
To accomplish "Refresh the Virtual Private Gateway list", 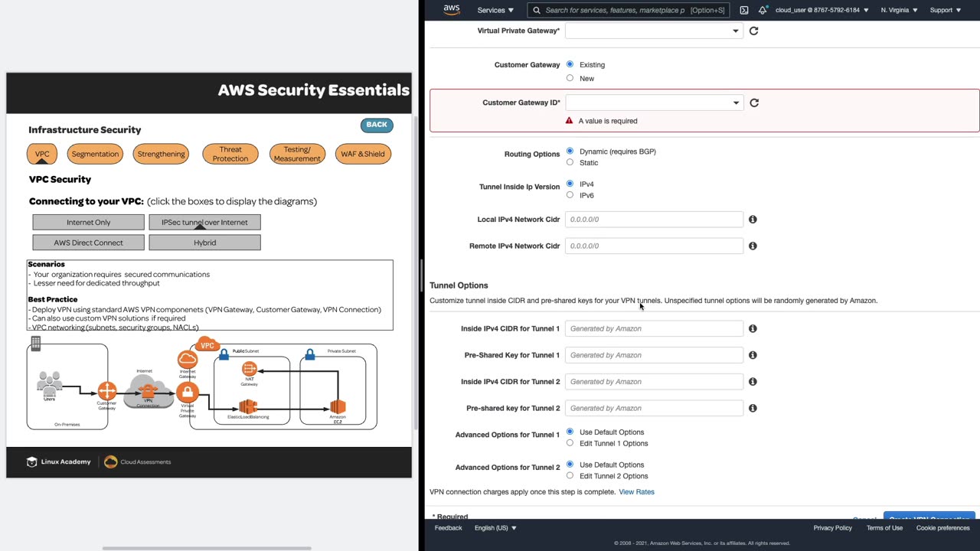I will tap(753, 31).
